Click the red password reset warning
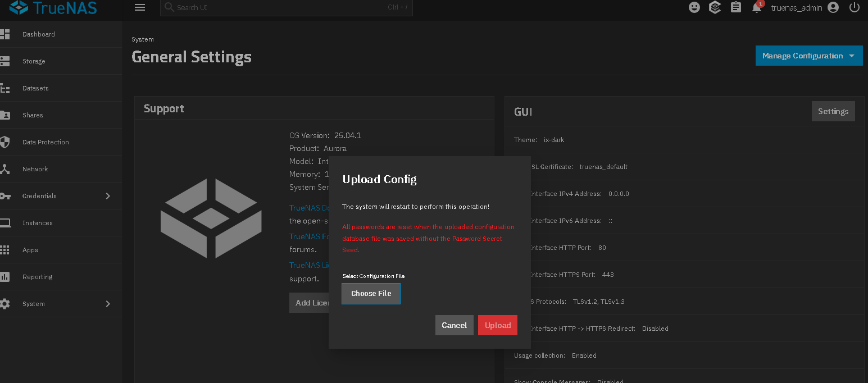The width and height of the screenshot is (868, 383). [x=428, y=239]
